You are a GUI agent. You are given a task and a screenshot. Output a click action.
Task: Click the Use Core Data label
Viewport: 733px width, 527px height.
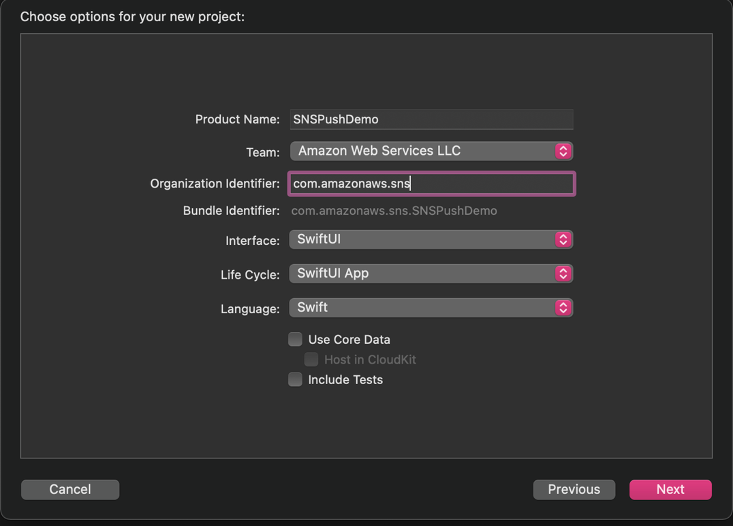[x=349, y=339]
